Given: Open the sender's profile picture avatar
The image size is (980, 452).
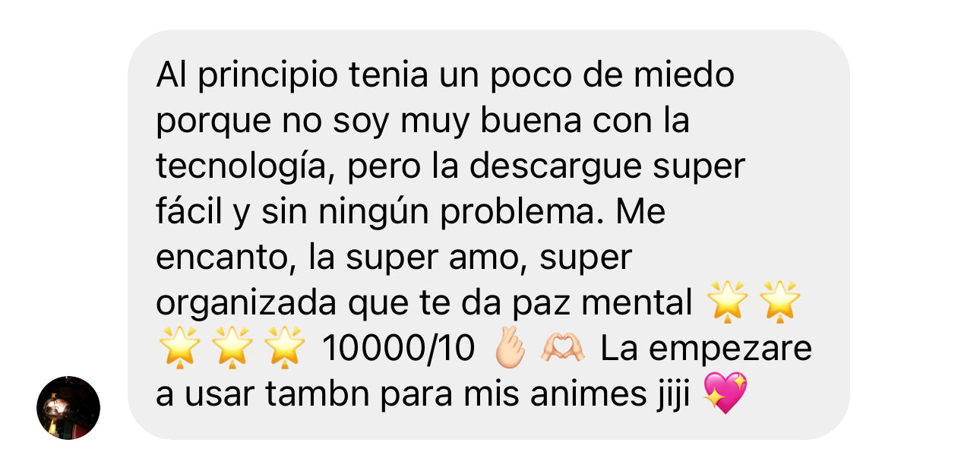Looking at the screenshot, I should [x=68, y=408].
